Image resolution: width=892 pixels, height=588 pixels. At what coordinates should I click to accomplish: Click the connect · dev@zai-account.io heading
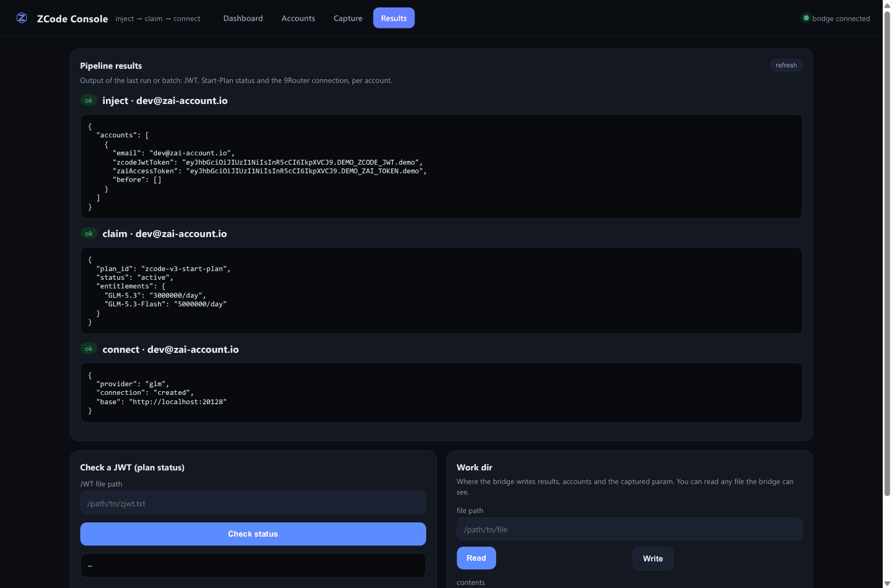pos(170,349)
